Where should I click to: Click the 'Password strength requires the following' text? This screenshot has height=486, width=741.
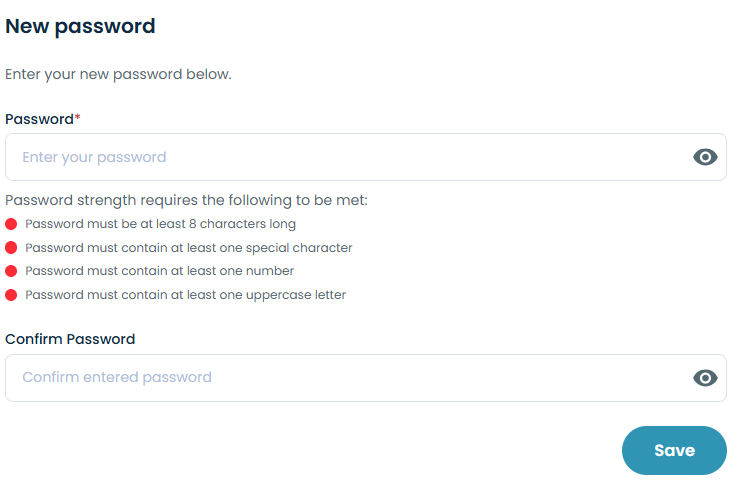click(186, 201)
